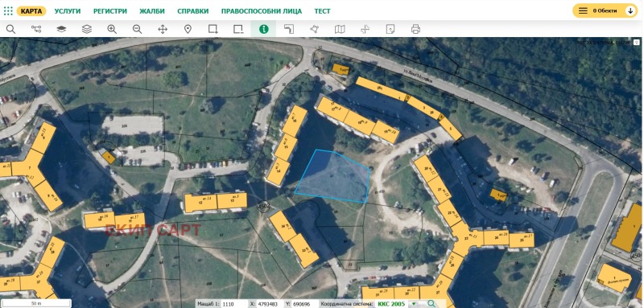Open the outlined stacked layers icon

pos(87,29)
